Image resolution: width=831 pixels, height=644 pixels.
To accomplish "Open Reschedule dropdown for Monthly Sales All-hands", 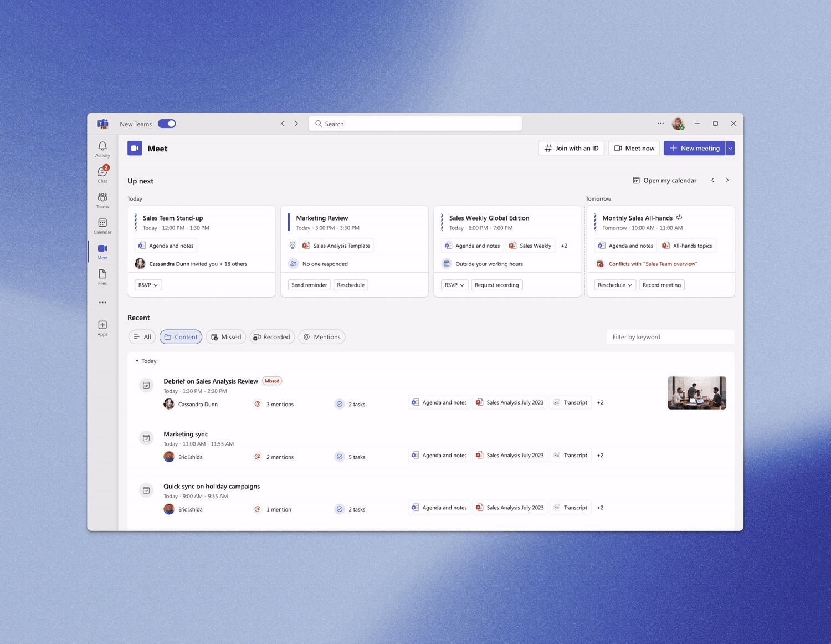I will coord(615,285).
